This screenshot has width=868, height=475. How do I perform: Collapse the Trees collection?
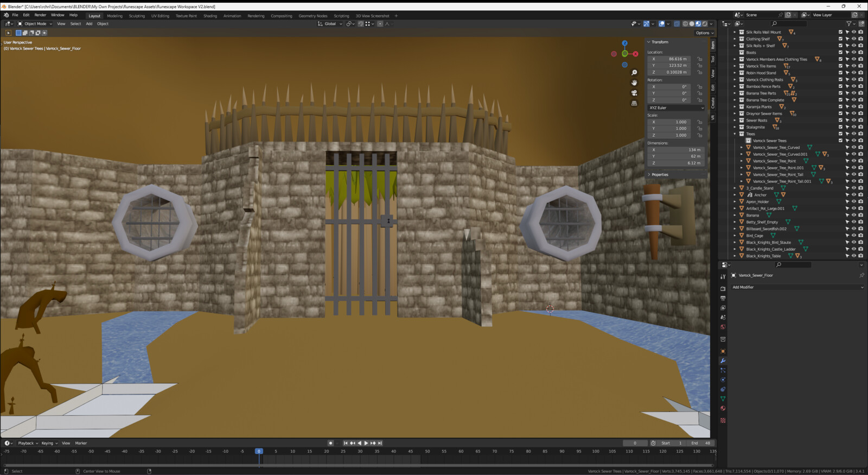pyautogui.click(x=735, y=134)
